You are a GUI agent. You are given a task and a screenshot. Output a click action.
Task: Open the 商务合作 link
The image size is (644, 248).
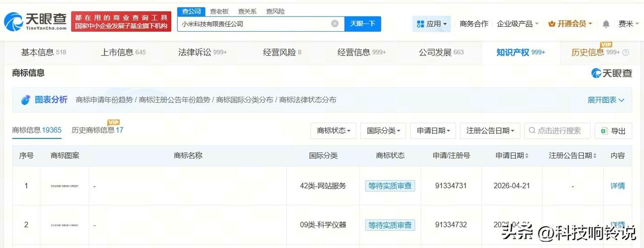[474, 24]
